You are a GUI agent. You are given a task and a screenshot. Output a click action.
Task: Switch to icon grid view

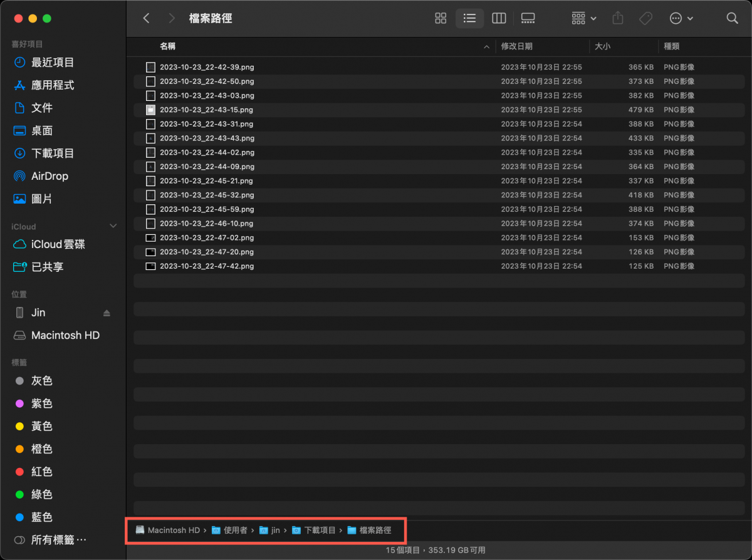(441, 18)
